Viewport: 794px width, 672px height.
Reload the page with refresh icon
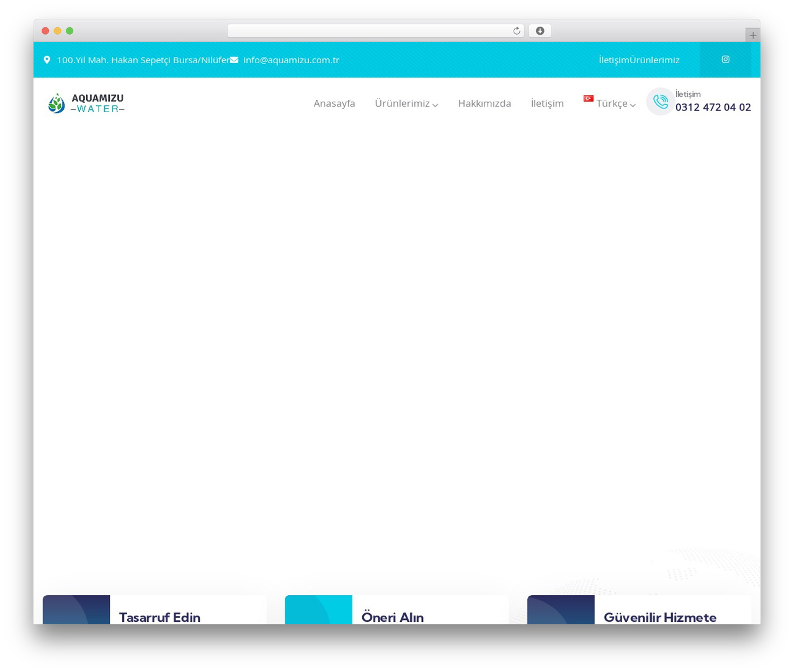(516, 31)
